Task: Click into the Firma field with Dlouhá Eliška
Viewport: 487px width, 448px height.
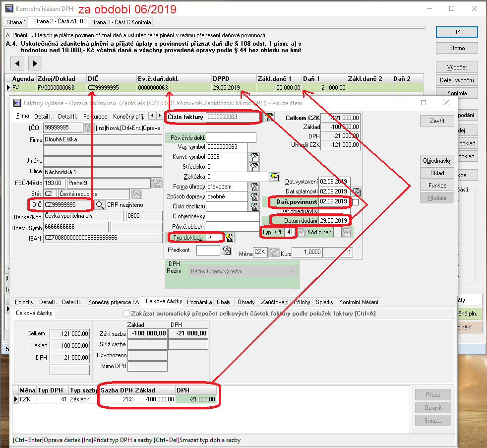Action: (x=103, y=139)
